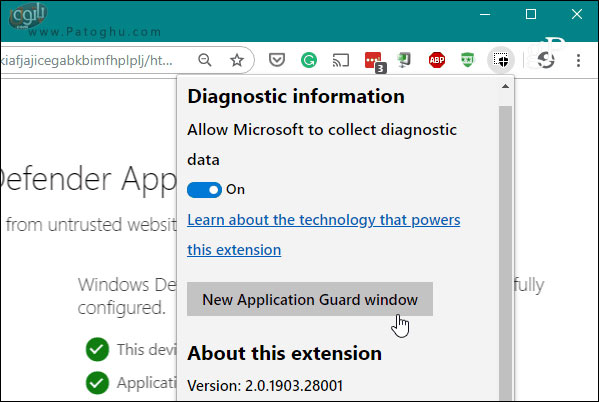
Task: Open the LastPass extension with badge 3
Action: point(375,62)
